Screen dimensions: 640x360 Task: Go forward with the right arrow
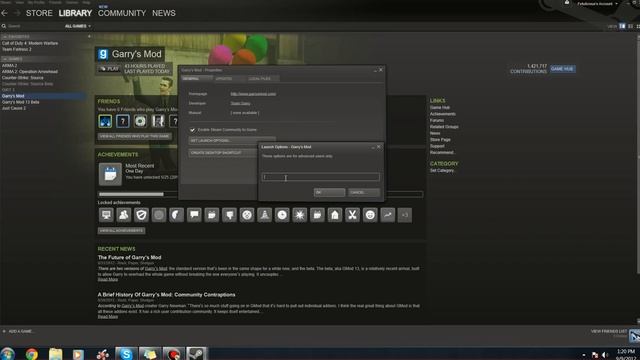coord(17,13)
